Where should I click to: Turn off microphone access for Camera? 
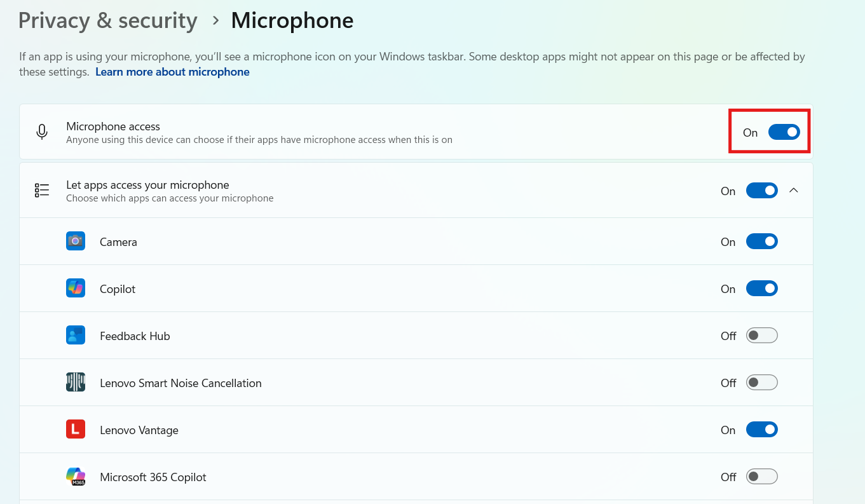(x=761, y=241)
